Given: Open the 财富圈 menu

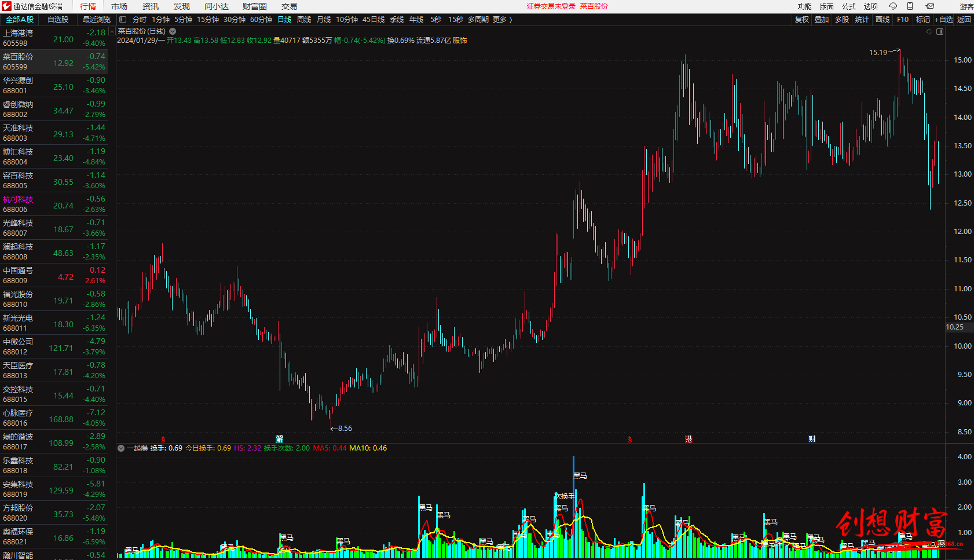Looking at the screenshot, I should tap(255, 6).
